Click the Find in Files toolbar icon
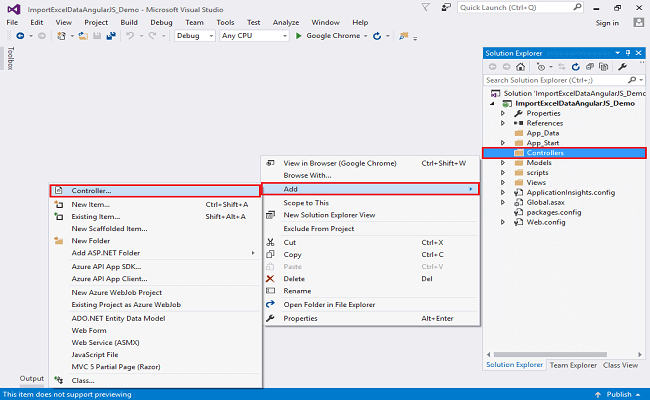 pos(403,36)
